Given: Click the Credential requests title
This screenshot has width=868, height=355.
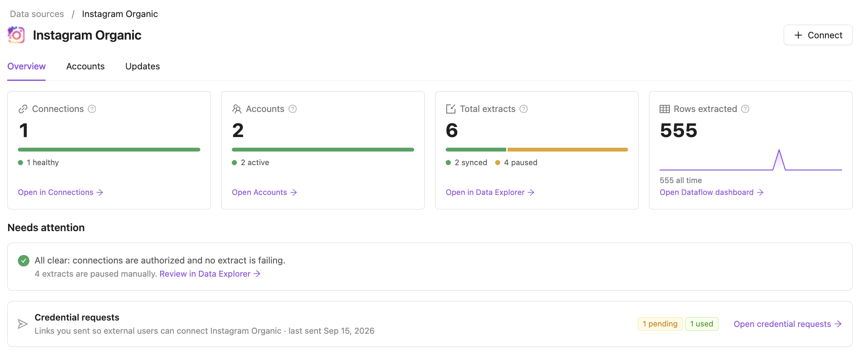Looking at the screenshot, I should (x=77, y=318).
